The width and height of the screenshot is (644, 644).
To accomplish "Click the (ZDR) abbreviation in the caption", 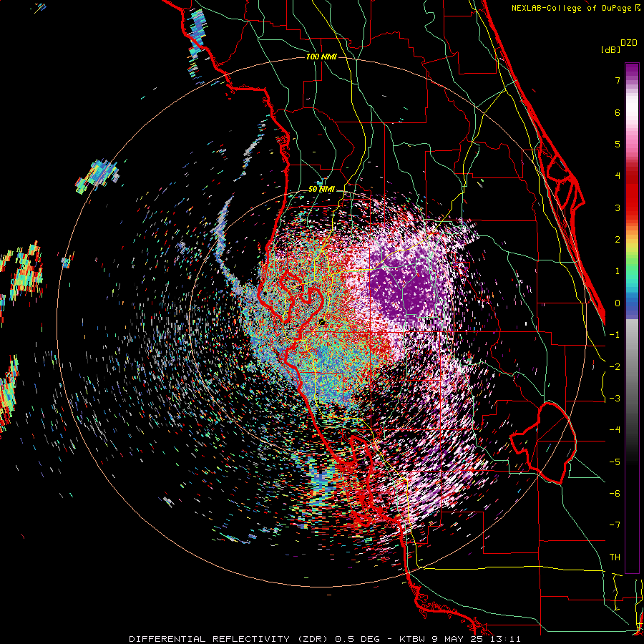I will pyautogui.click(x=313, y=639).
